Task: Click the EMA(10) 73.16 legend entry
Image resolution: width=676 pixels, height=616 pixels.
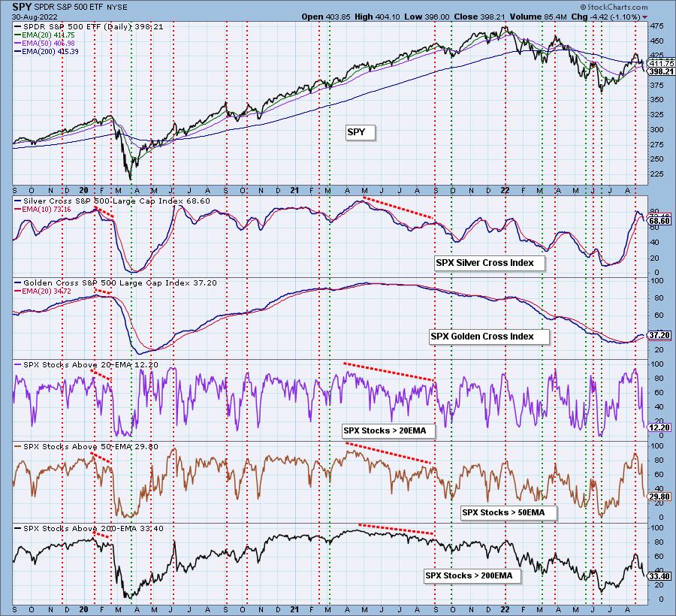Action: click(x=42, y=210)
